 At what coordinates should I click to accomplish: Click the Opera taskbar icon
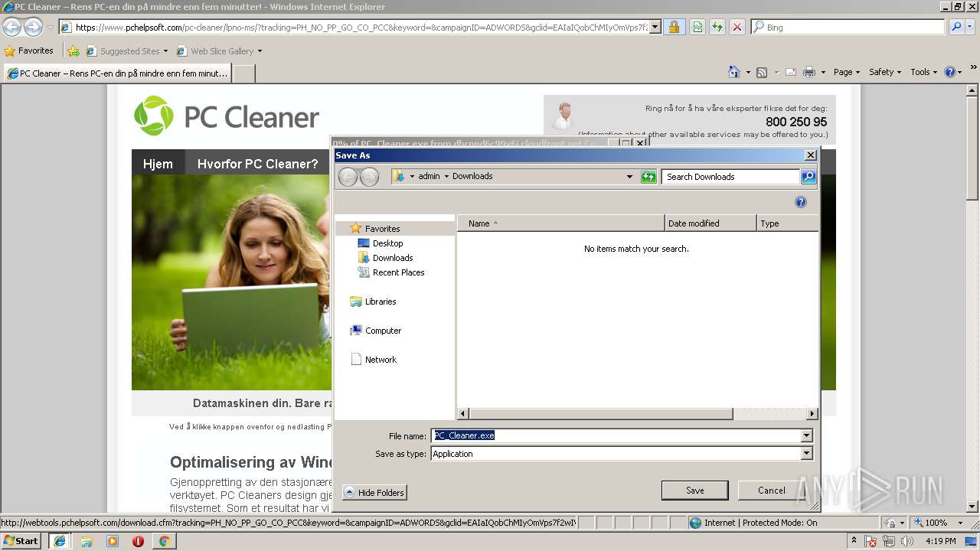[139, 541]
